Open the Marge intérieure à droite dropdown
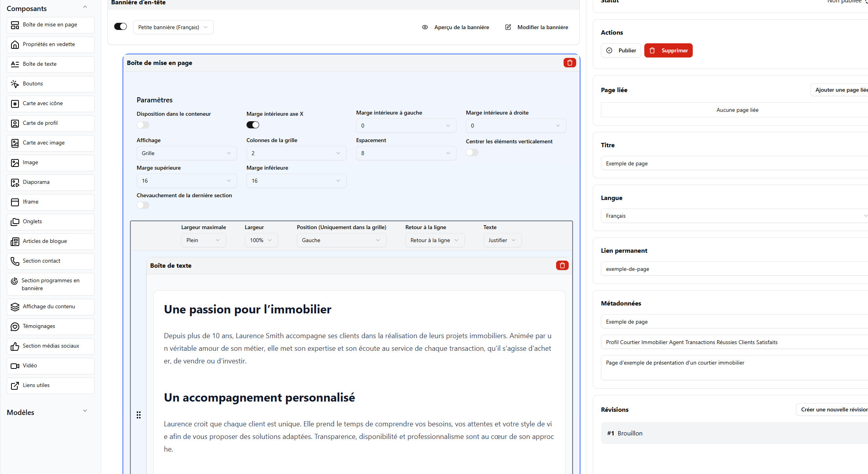 [x=516, y=126]
